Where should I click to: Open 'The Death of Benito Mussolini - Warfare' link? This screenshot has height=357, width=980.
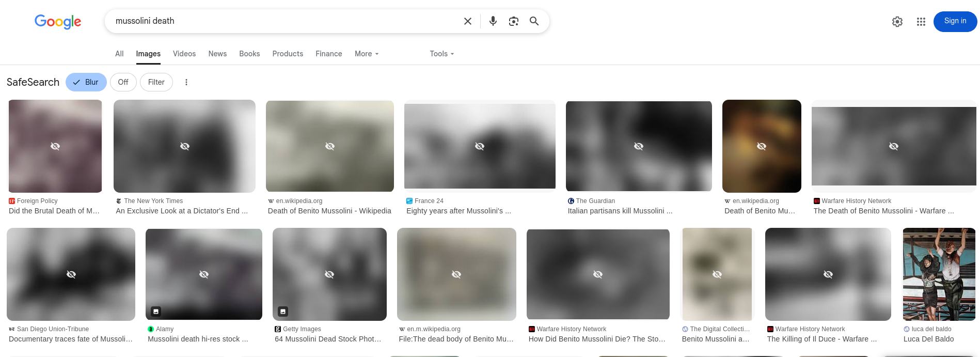click(x=883, y=211)
